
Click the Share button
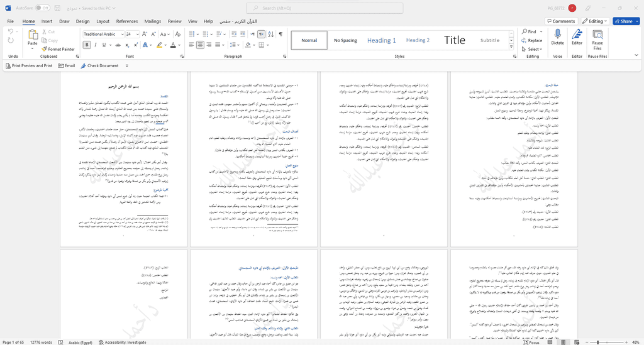click(626, 21)
